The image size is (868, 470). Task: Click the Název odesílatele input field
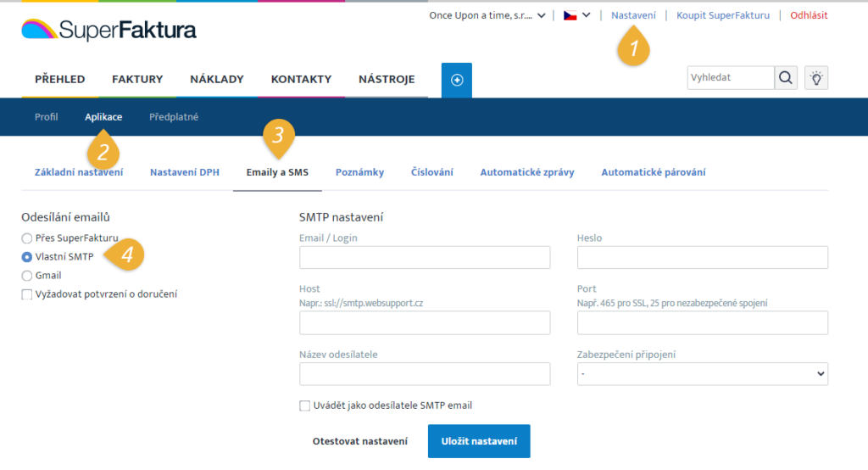[425, 374]
